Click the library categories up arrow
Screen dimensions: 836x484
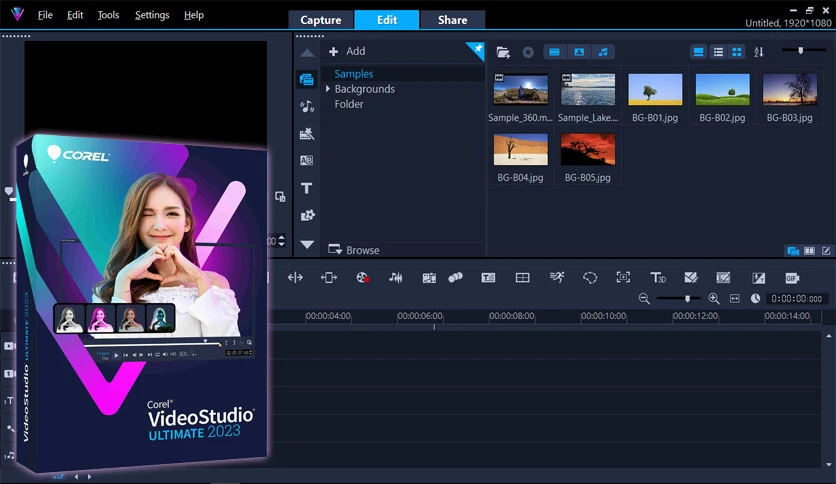pos(307,53)
